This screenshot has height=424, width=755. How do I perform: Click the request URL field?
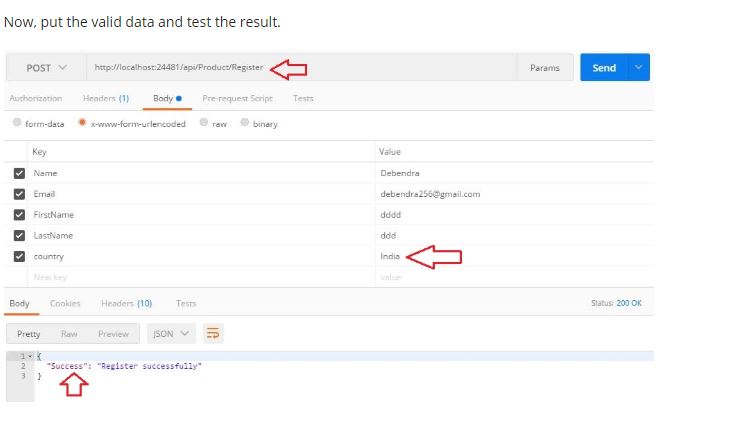[x=300, y=68]
